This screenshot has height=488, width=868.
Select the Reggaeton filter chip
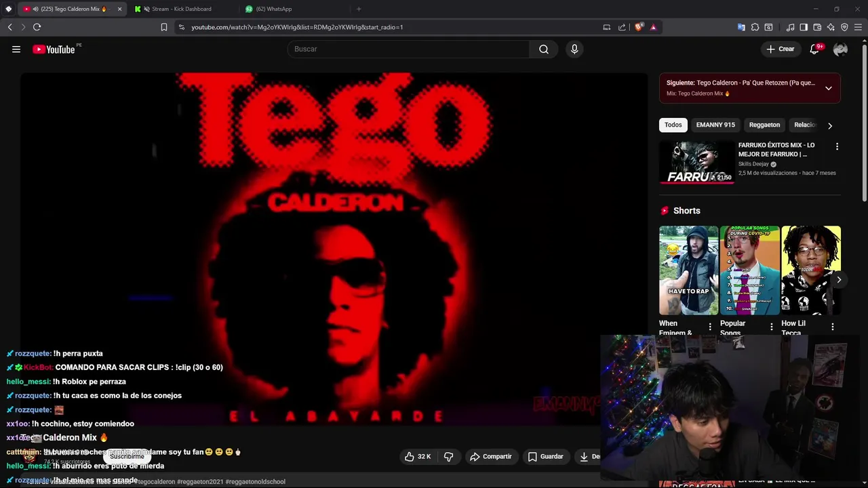[x=764, y=125]
